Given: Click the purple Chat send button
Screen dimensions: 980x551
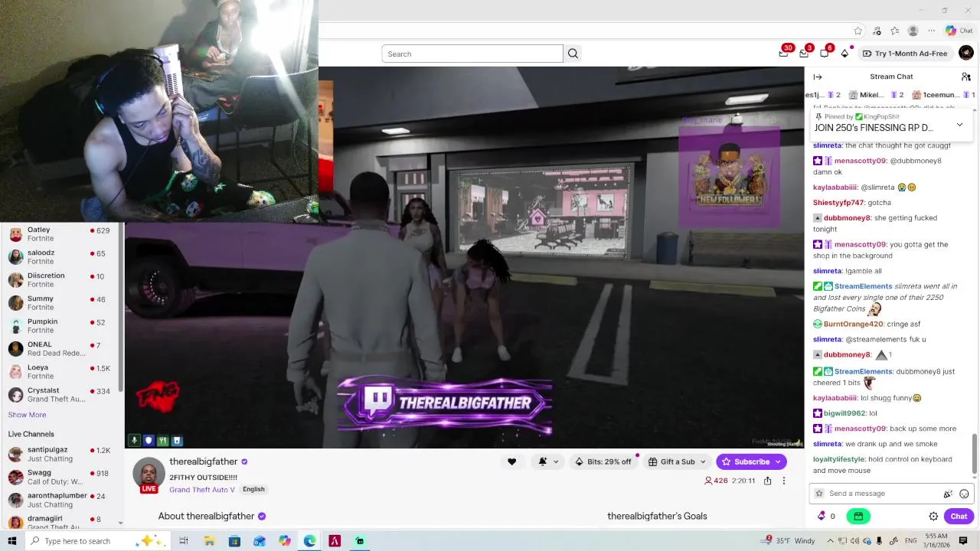Looking at the screenshot, I should (x=959, y=516).
